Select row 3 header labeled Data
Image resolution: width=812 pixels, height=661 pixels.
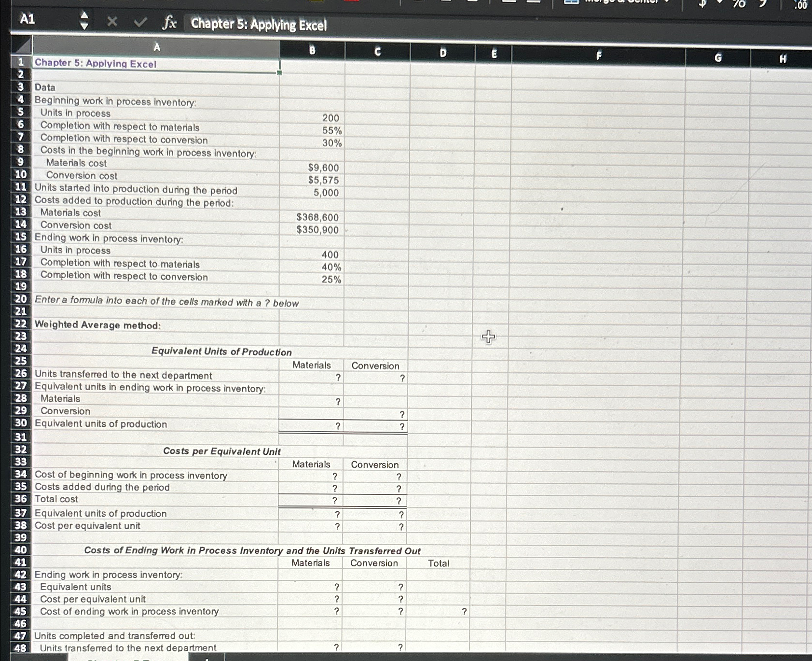20,87
